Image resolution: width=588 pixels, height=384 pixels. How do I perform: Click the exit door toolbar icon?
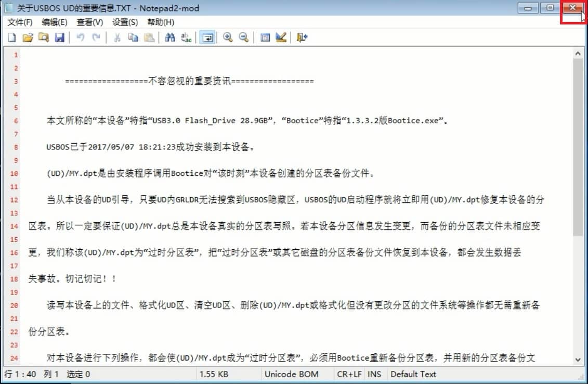point(302,37)
